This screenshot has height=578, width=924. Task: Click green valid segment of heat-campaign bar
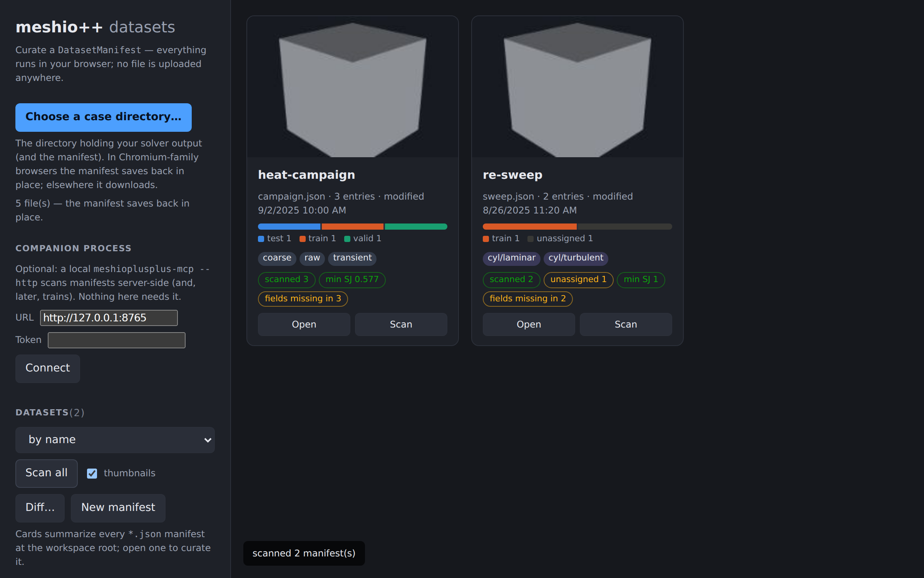click(x=416, y=227)
